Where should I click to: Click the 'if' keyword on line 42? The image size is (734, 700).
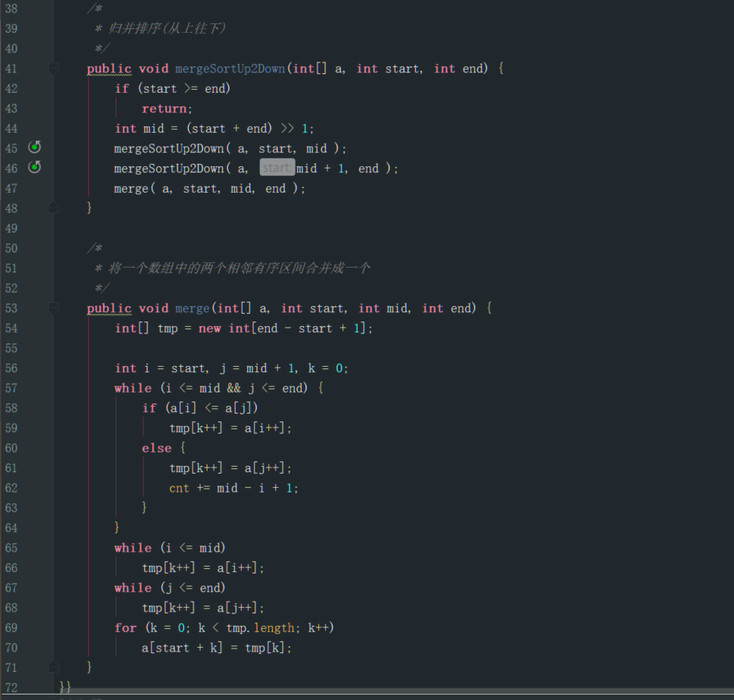click(122, 88)
